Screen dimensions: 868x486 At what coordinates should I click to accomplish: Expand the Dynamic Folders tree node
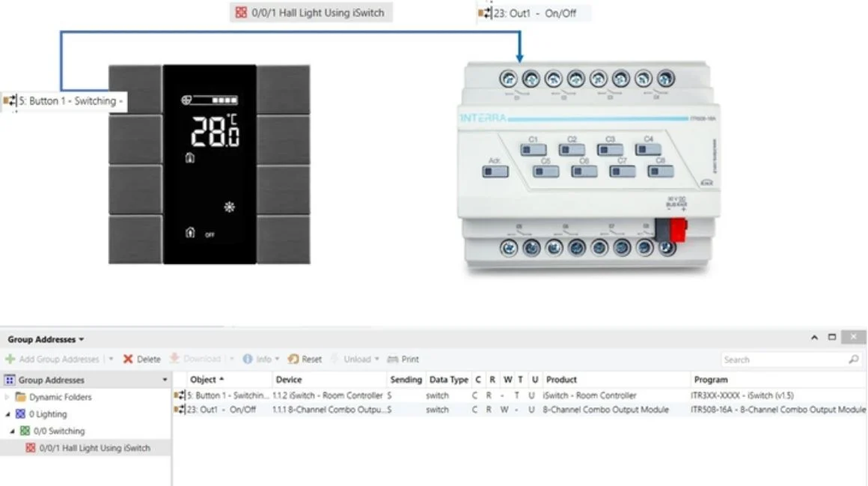pyautogui.click(x=7, y=398)
